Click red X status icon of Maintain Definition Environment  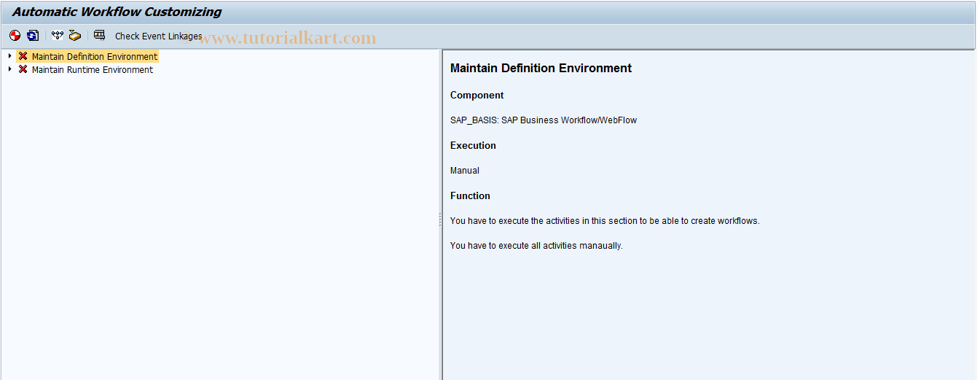23,56
